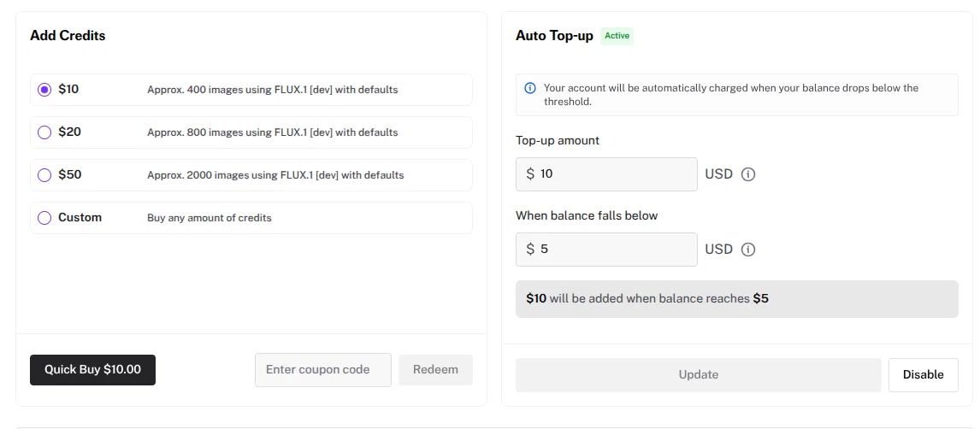Open info icon next to balance threshold USD
Image resolution: width=980 pixels, height=429 pixels.
(748, 250)
